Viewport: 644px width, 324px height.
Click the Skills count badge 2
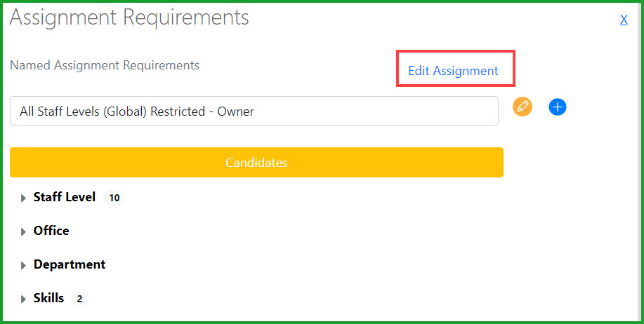[79, 299]
